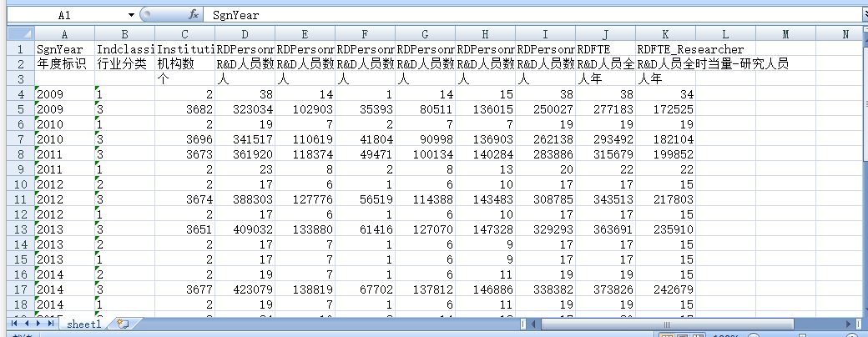Select column D header
The height and width of the screenshot is (337, 868).
[245, 34]
